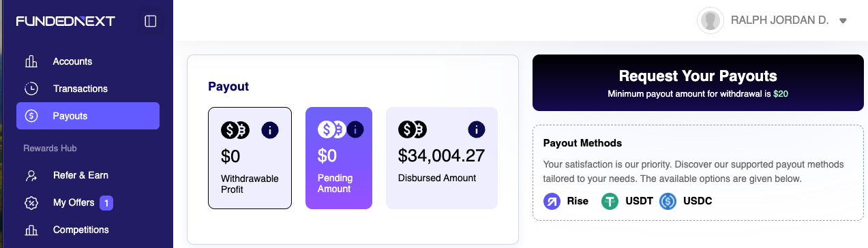Click the Refer & Earn person icon

click(x=31, y=175)
